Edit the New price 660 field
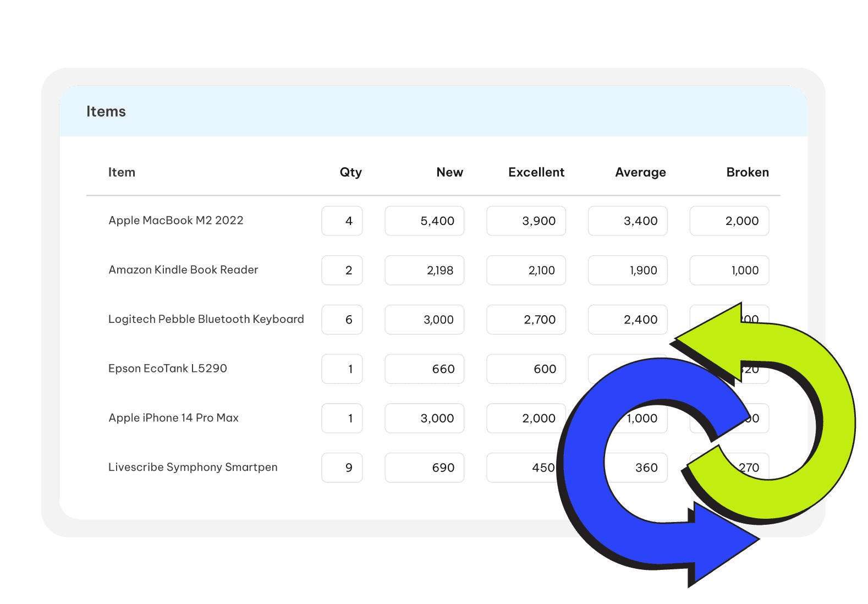This screenshot has width=868, height=604. [425, 369]
